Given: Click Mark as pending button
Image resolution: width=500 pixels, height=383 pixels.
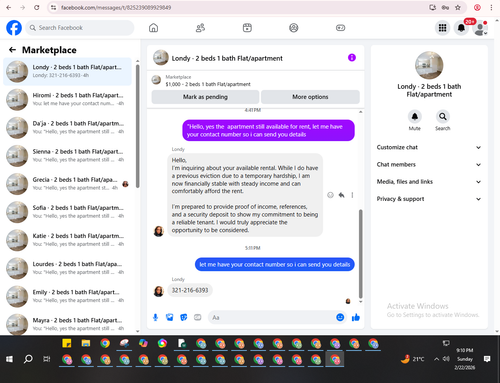Looking at the screenshot, I should (205, 97).
